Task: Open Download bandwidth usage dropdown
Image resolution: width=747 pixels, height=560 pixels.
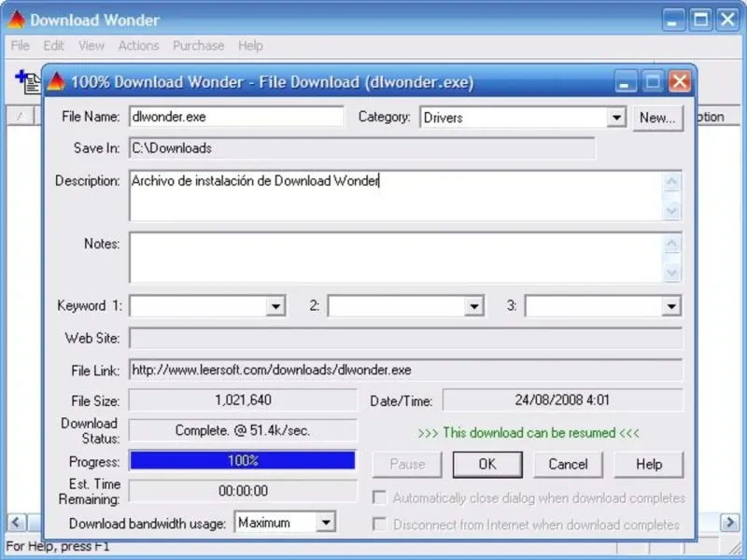Action: (x=326, y=523)
